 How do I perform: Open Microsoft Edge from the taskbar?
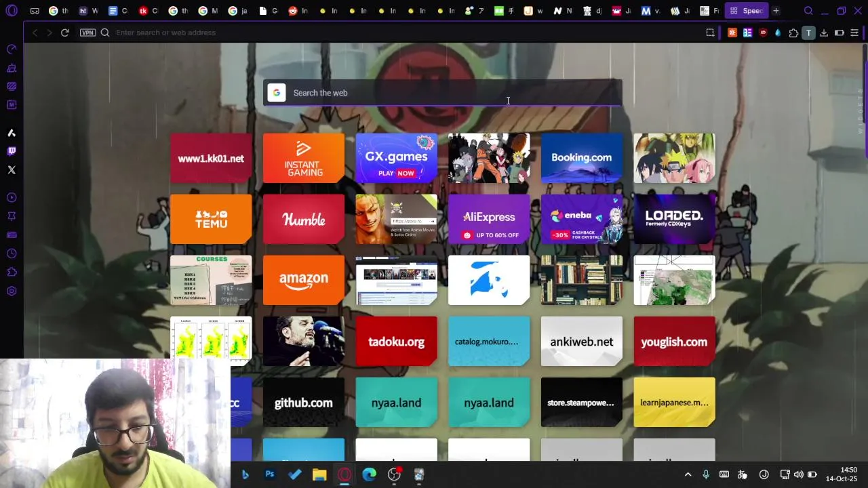pyautogui.click(x=369, y=474)
